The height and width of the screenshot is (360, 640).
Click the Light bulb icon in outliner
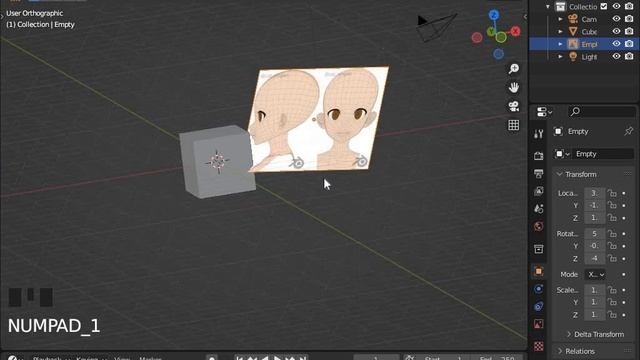pyautogui.click(x=573, y=57)
